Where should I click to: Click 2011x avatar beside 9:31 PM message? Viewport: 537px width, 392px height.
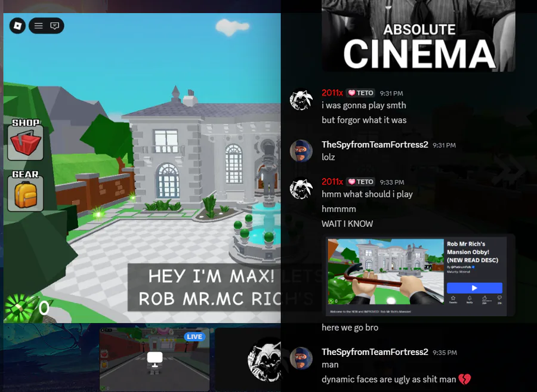click(301, 99)
